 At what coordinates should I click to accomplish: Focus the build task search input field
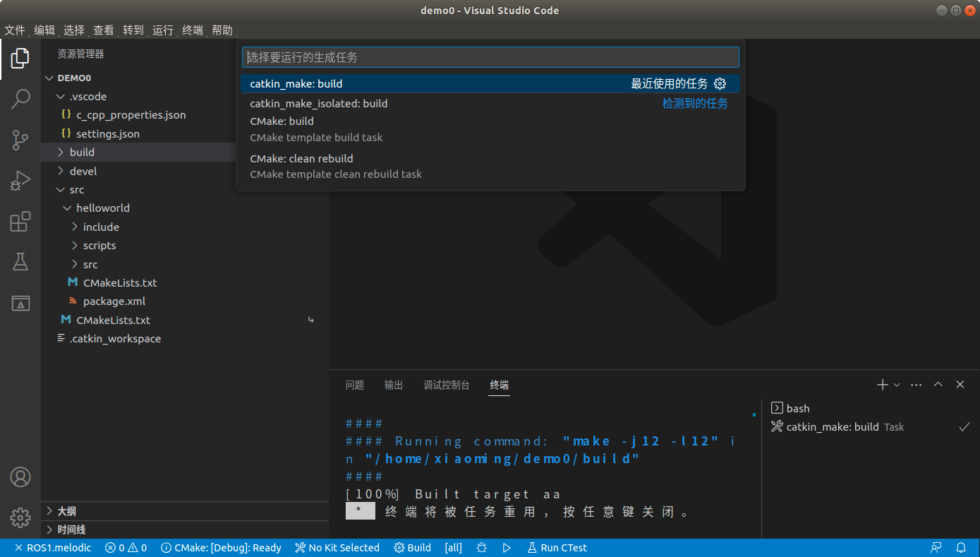coord(490,57)
